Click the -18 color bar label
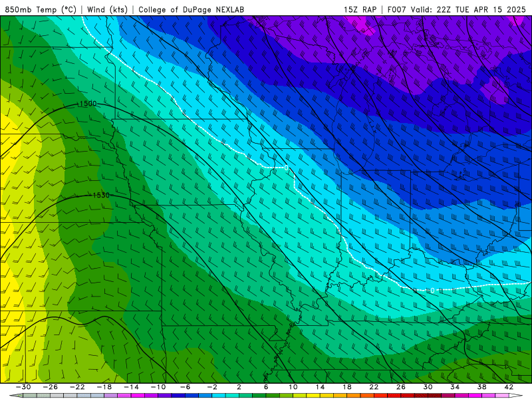Image resolution: width=532 pixels, height=399 pixels. pyautogui.click(x=104, y=387)
